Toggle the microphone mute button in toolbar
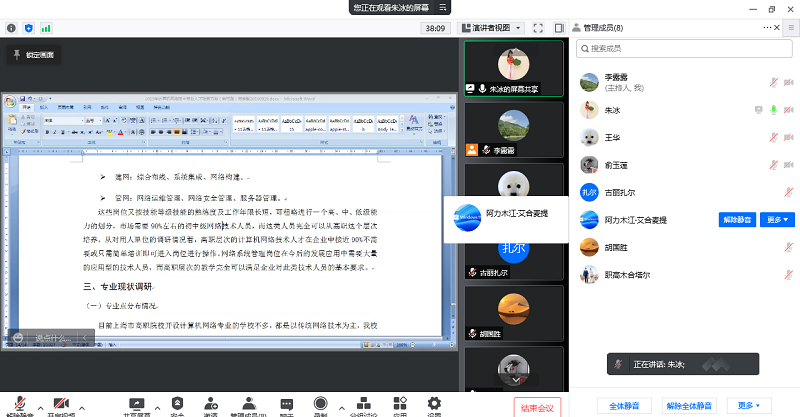The width and height of the screenshot is (800, 417). click(18, 404)
